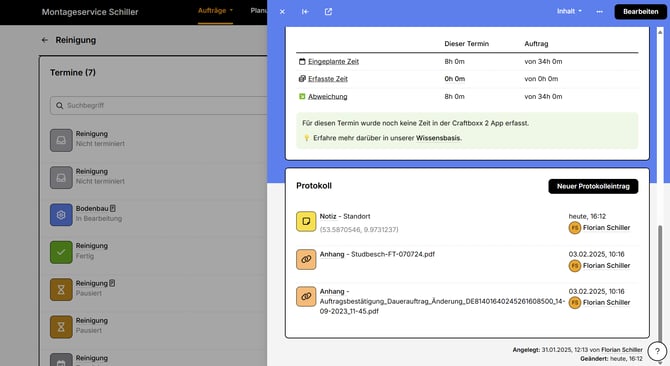
Task: Select the Anhang - Studbesch-FT-070724.pdf entry
Action: [x=377, y=254]
